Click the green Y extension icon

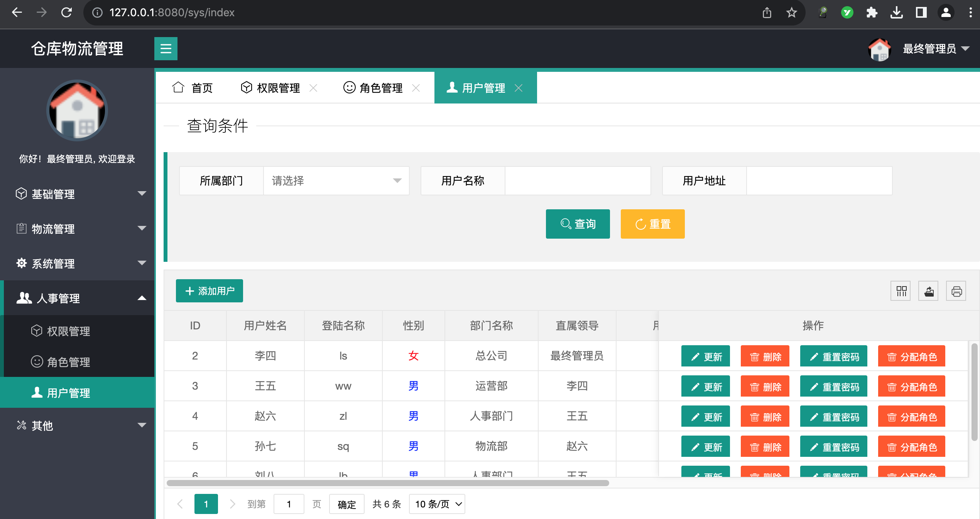(847, 12)
